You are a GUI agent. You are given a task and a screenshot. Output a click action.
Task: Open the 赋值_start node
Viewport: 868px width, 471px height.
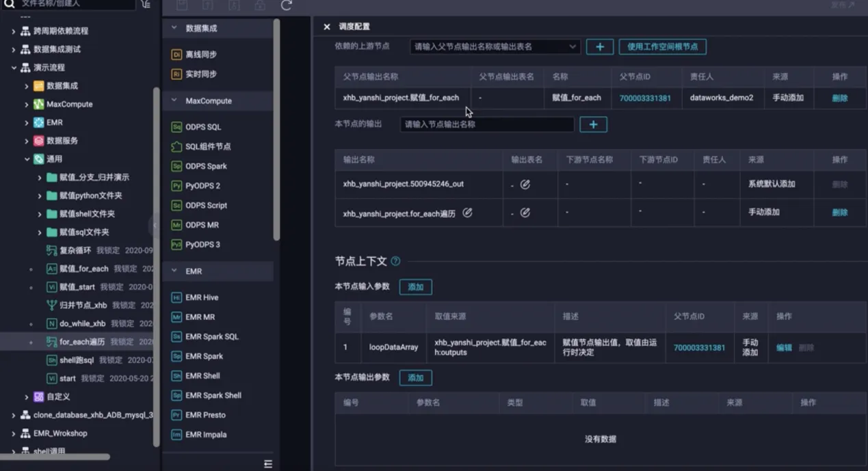point(77,287)
